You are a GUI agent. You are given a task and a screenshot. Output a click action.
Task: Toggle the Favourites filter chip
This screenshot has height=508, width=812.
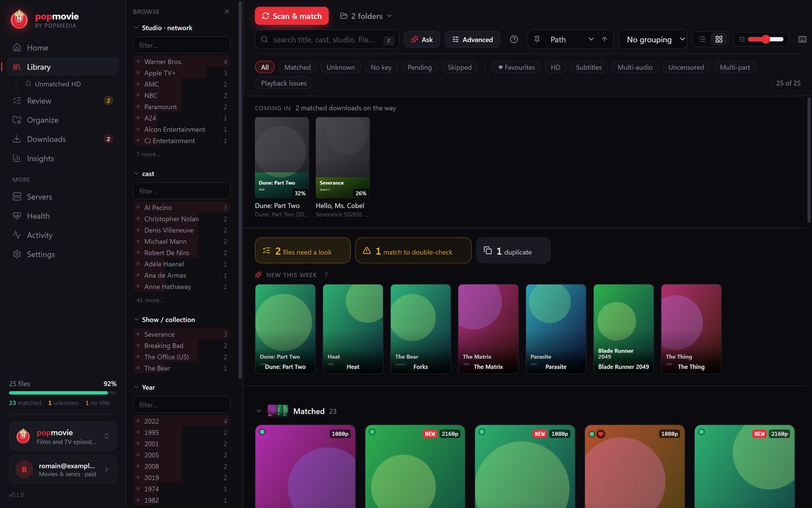pyautogui.click(x=517, y=67)
